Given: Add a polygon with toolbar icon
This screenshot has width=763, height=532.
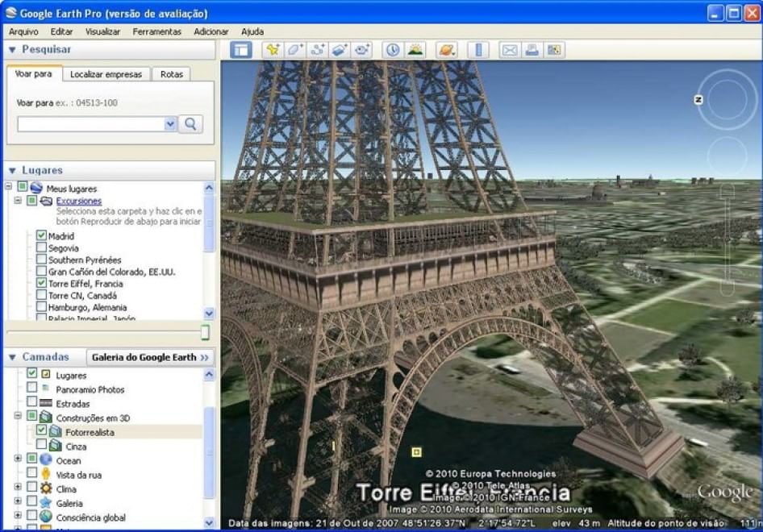Looking at the screenshot, I should coord(295,50).
